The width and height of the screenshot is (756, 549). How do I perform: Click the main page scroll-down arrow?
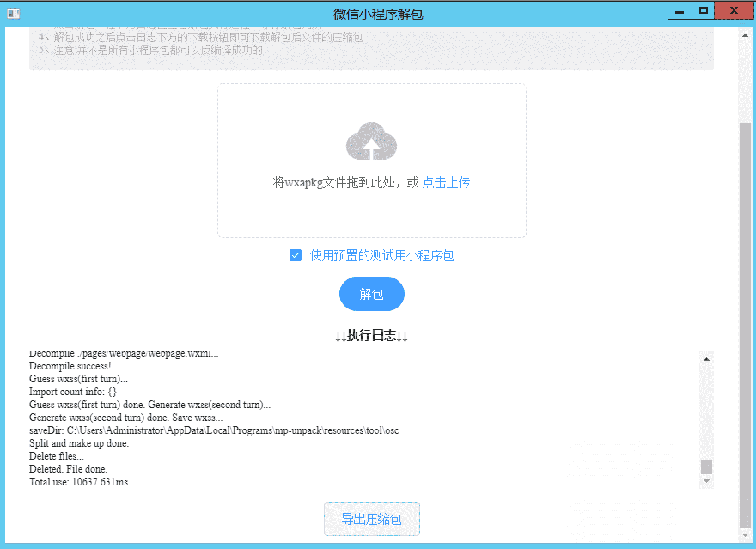[x=745, y=535]
